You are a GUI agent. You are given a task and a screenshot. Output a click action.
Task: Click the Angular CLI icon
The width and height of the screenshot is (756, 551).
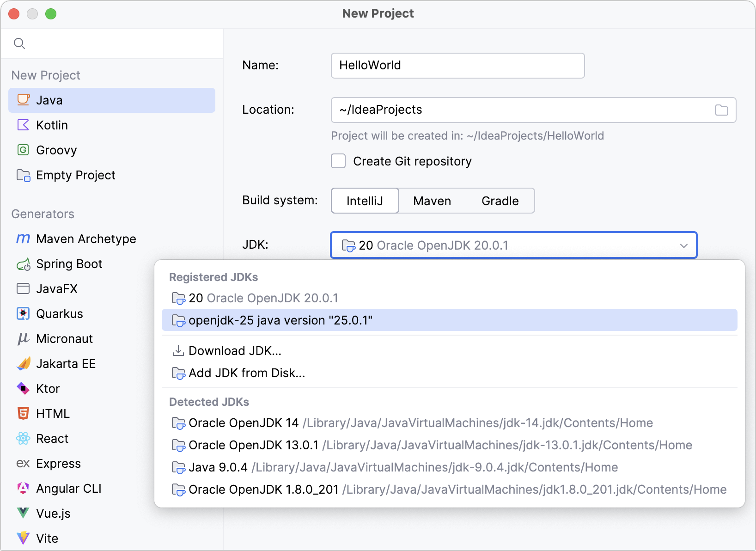click(23, 488)
